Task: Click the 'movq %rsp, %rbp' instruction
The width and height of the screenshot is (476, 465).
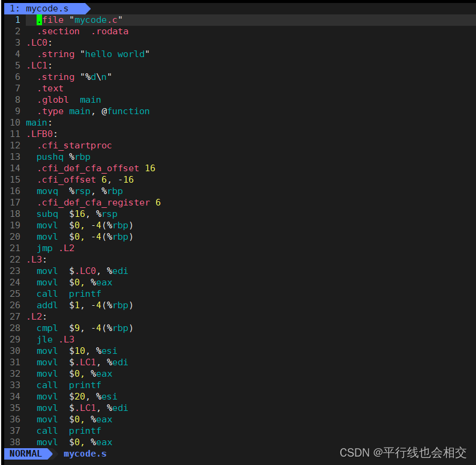Action: click(80, 191)
